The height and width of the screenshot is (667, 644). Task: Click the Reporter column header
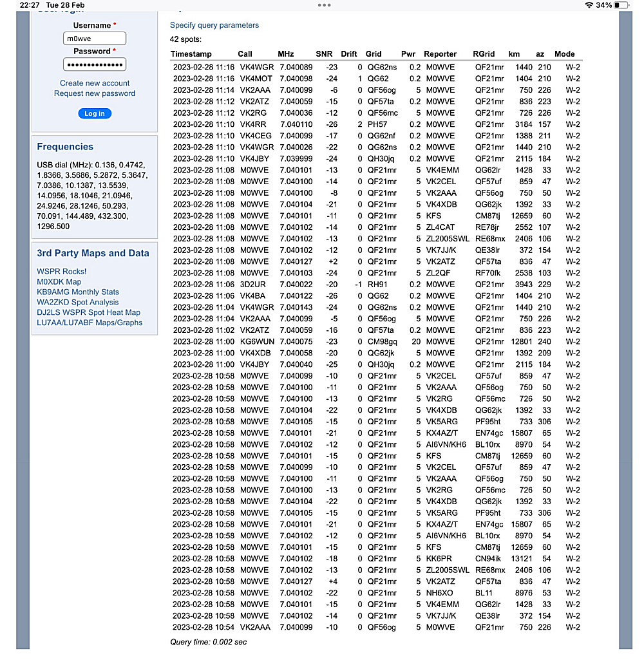440,54
